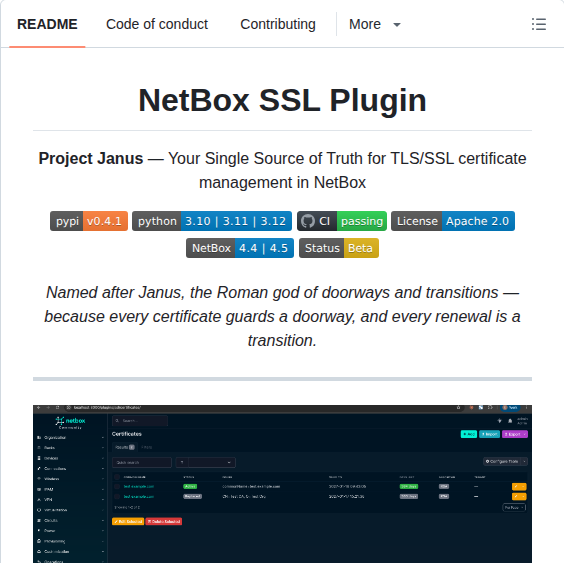
Task: Expand the More dropdown
Action: point(375,24)
